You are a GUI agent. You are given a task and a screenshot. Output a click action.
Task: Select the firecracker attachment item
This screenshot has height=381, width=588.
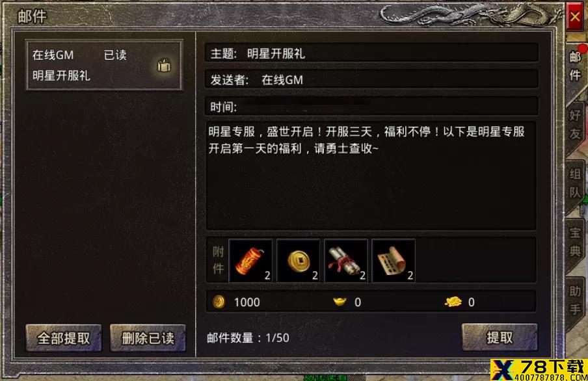point(250,261)
